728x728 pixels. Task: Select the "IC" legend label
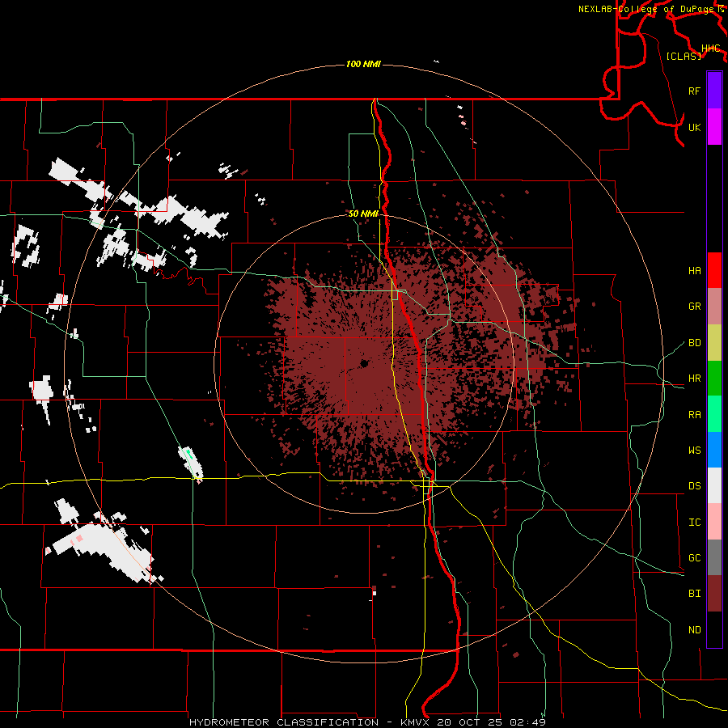point(694,523)
